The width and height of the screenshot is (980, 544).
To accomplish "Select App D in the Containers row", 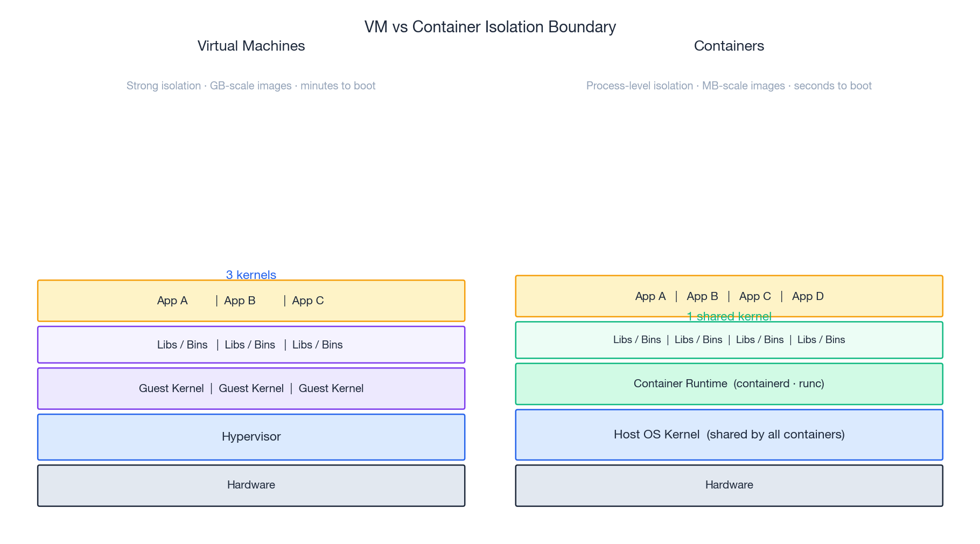I will pos(807,296).
